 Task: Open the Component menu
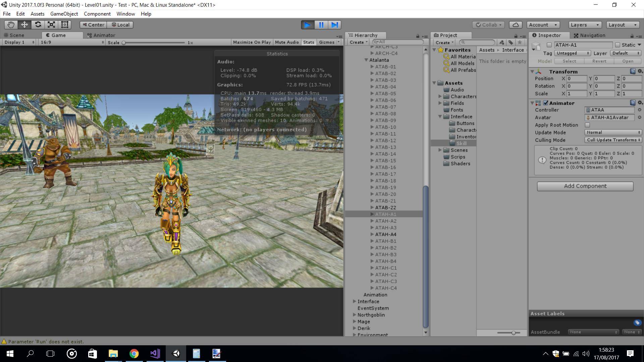(x=97, y=14)
